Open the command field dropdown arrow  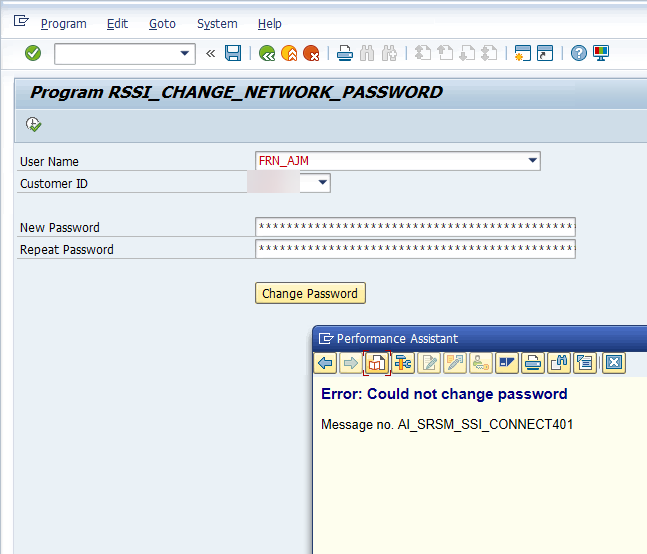pyautogui.click(x=185, y=53)
